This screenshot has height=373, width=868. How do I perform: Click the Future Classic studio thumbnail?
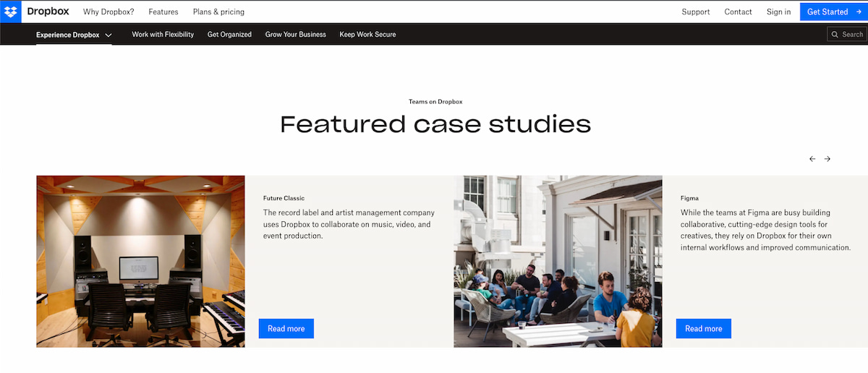click(x=140, y=261)
